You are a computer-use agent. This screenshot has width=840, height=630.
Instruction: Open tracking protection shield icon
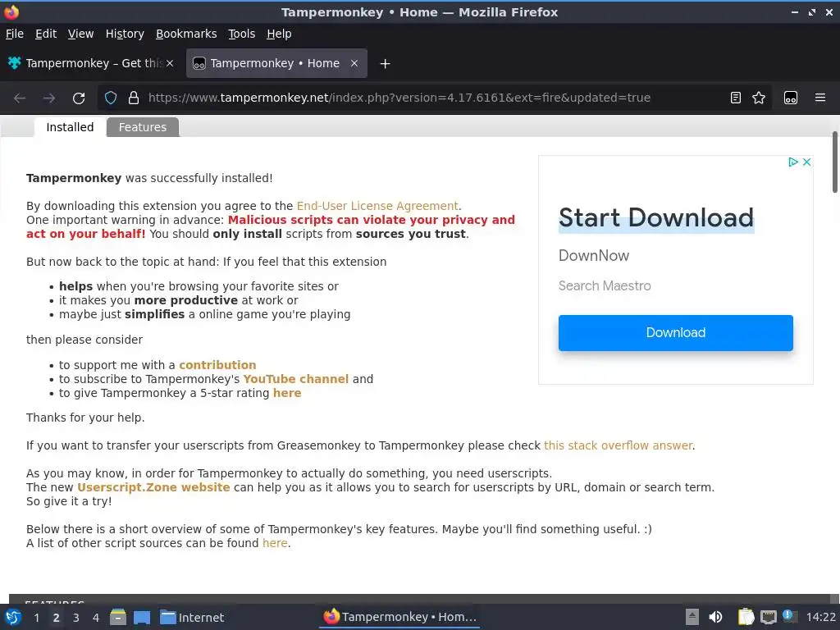pos(111,98)
